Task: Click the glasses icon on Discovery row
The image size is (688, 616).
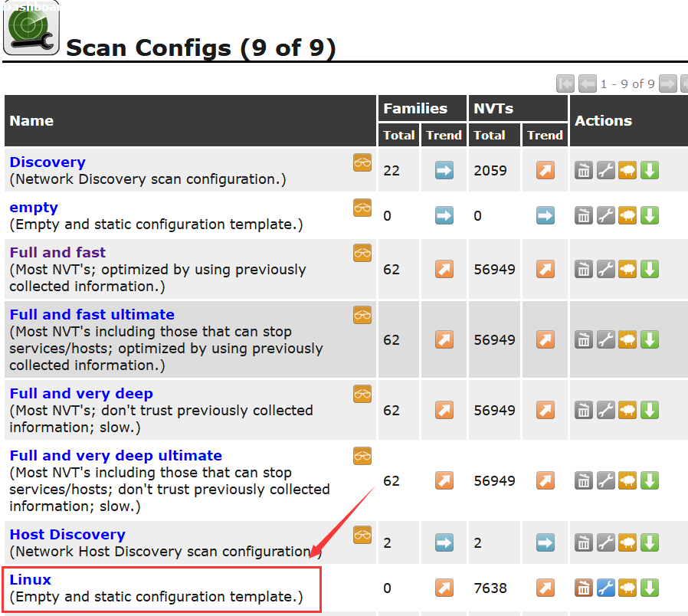Action: tap(362, 162)
